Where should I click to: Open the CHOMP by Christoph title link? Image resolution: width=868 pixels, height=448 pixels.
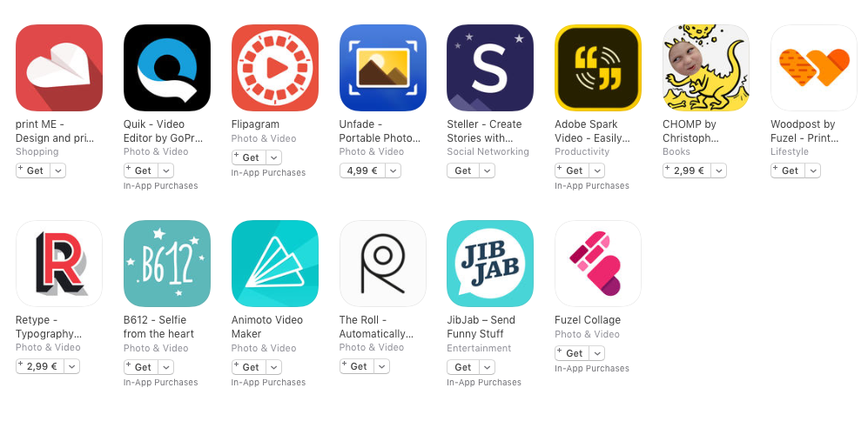coord(690,131)
